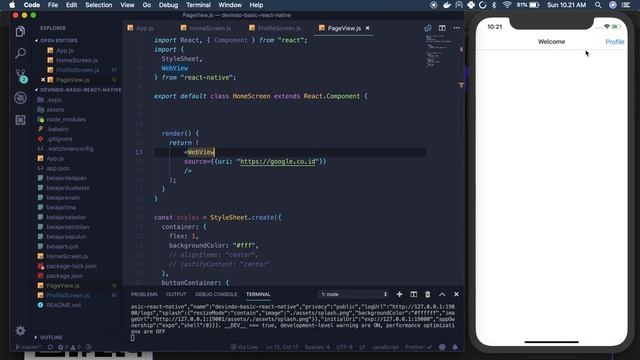Expand the .expo folder
This screenshot has height=360, width=640.
coord(53,100)
